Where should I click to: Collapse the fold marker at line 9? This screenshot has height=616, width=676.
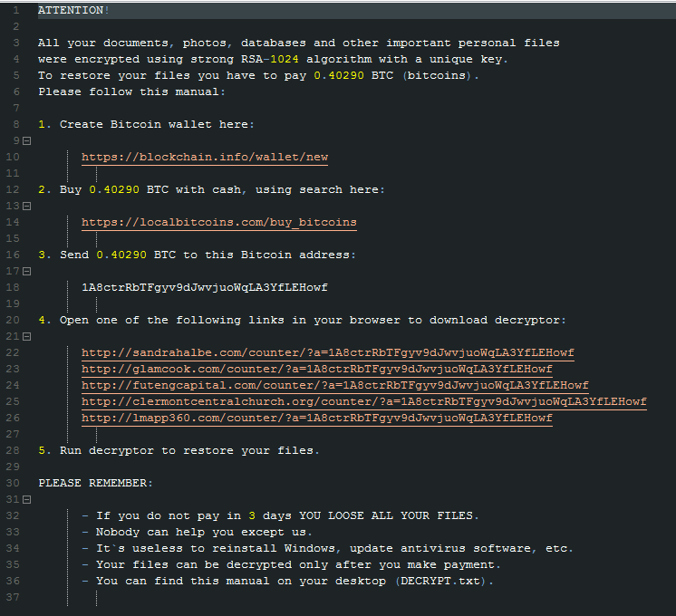[26, 141]
